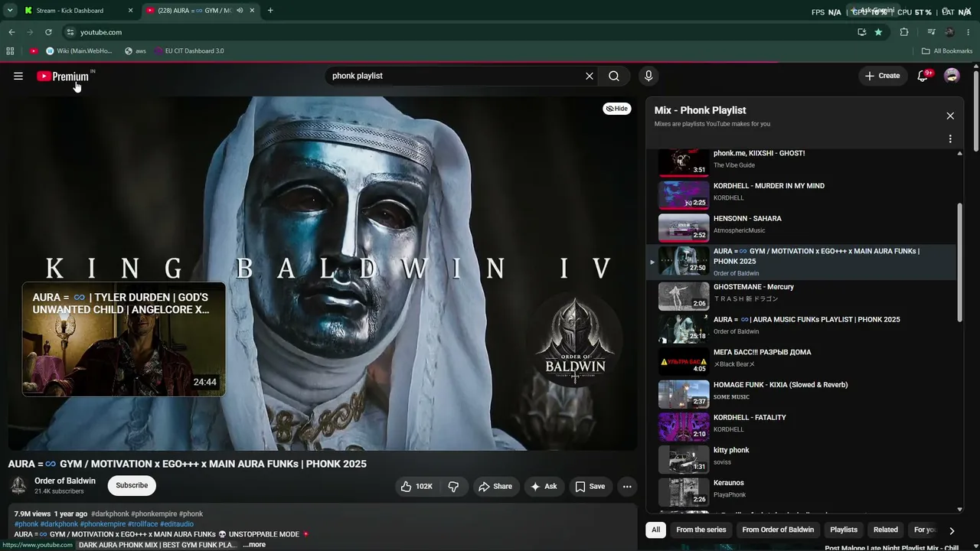
Task: Click the search magnifier button
Action: coord(614,76)
